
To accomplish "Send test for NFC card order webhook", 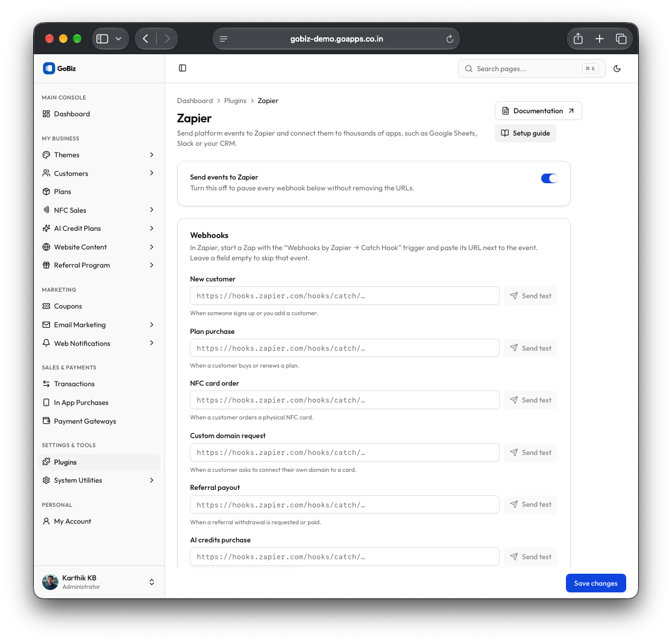I will pyautogui.click(x=530, y=400).
